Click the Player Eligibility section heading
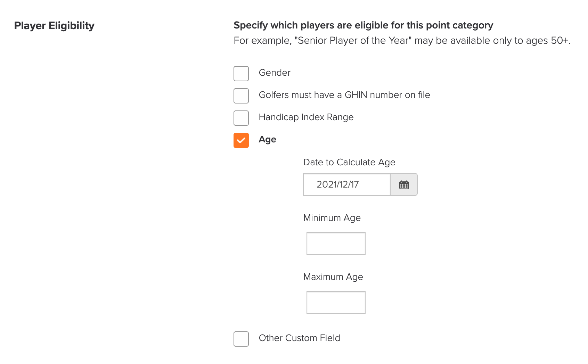This screenshot has height=364, width=588. click(54, 26)
